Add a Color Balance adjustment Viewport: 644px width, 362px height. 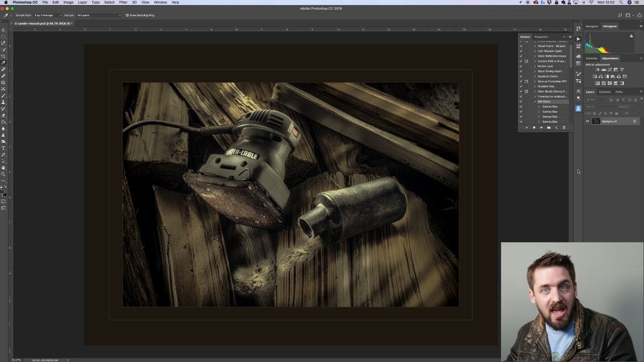click(x=601, y=76)
